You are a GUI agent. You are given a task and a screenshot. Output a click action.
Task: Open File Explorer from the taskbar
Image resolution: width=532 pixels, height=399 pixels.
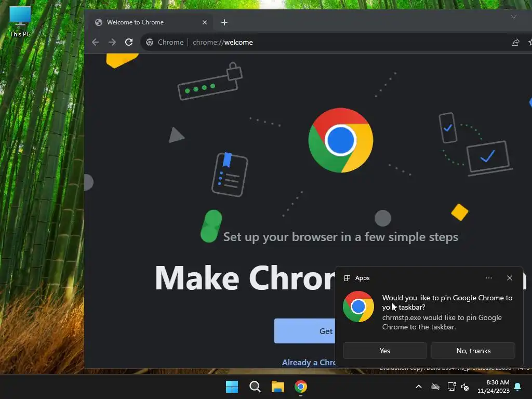coord(278,387)
